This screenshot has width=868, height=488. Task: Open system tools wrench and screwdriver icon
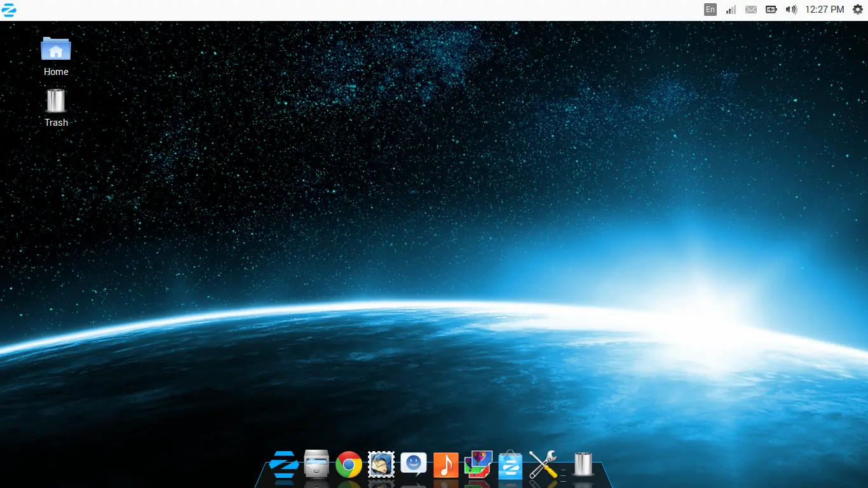pyautogui.click(x=543, y=464)
